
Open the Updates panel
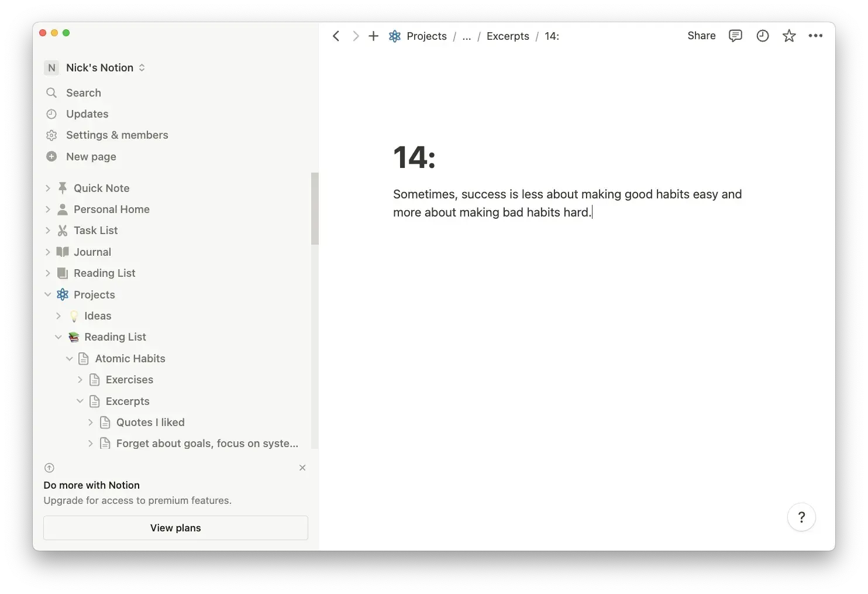(87, 114)
